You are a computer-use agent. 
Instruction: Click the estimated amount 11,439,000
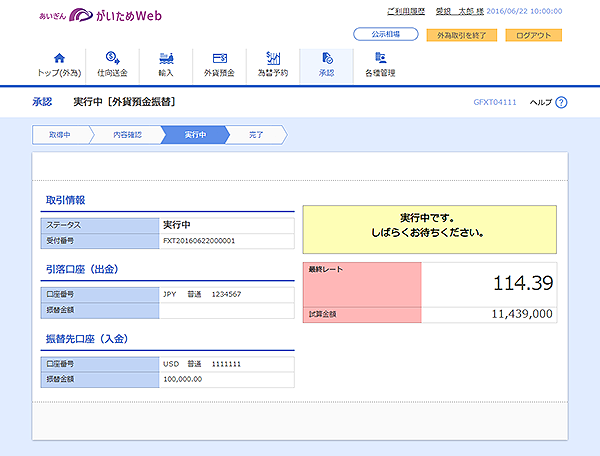(x=522, y=314)
